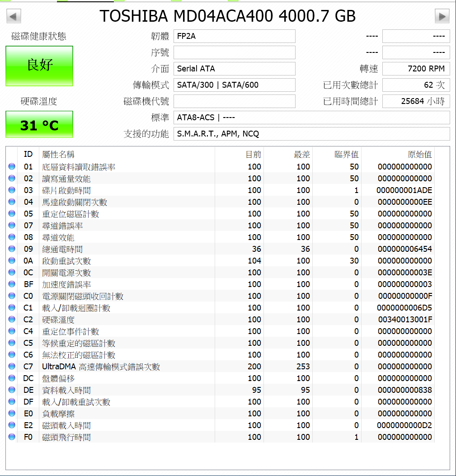Select the 62 次 power-on count field
The width and height of the screenshot is (456, 476).
coord(416,85)
